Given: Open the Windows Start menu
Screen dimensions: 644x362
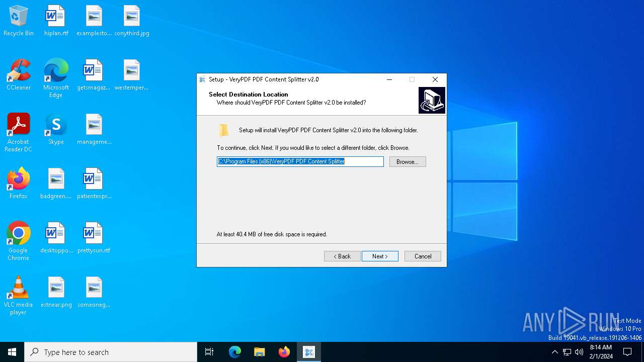Looking at the screenshot, I should coord(12,352).
